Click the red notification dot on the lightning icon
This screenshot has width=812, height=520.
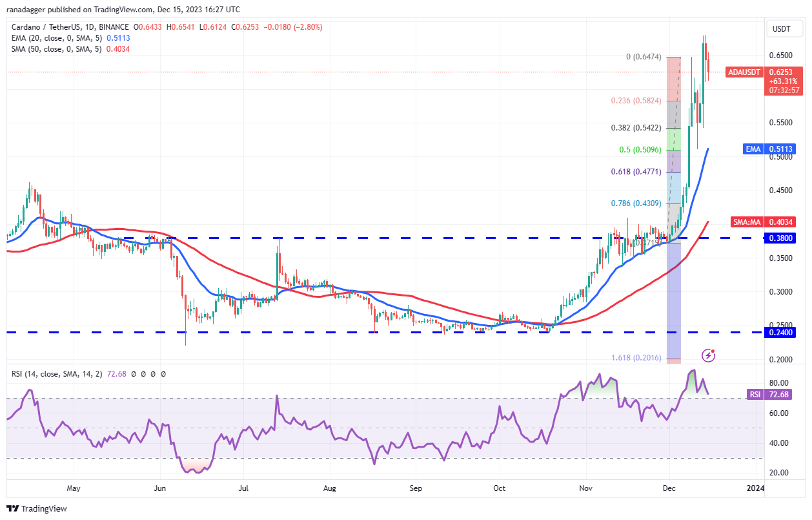click(x=713, y=351)
